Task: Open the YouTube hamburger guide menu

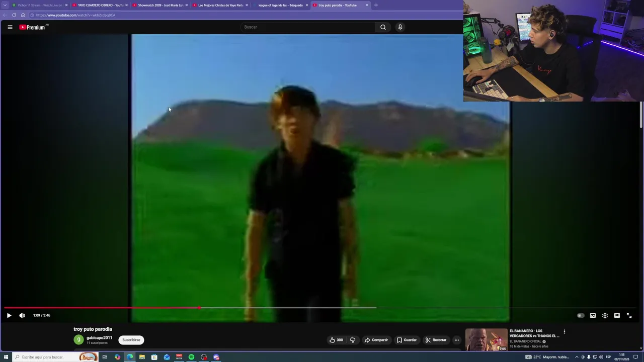Action: tap(10, 27)
